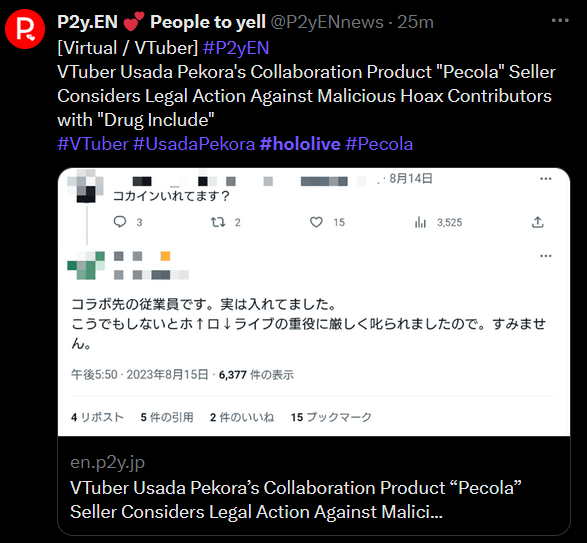The image size is (587, 543).
Task: Click the @P2yENnews handle
Action: coord(327,22)
